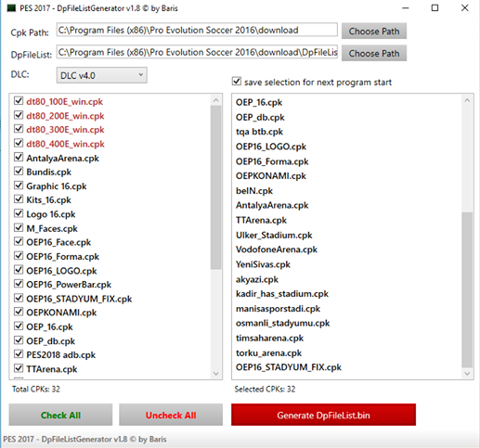Choose path for DpFileList field
The width and height of the screenshot is (480, 448).
(374, 53)
